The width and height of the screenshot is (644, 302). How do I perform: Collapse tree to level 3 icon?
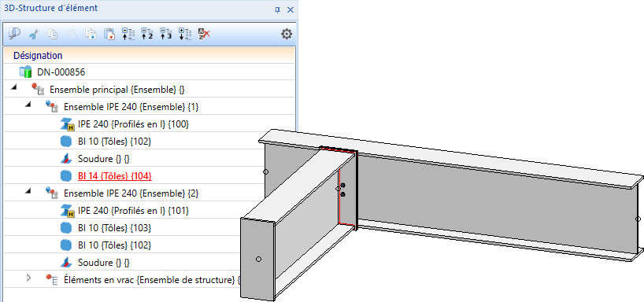[166, 34]
